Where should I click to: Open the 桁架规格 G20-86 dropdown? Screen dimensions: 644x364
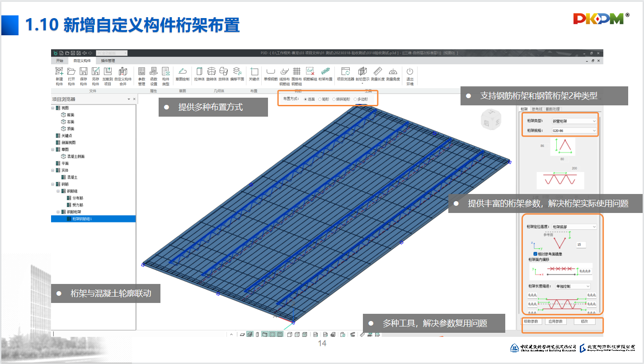(574, 131)
